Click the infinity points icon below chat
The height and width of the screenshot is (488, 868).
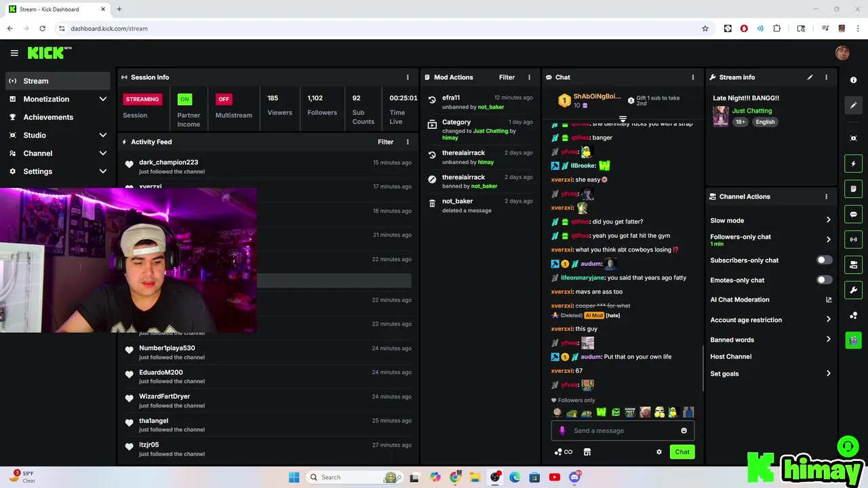[x=568, y=452]
